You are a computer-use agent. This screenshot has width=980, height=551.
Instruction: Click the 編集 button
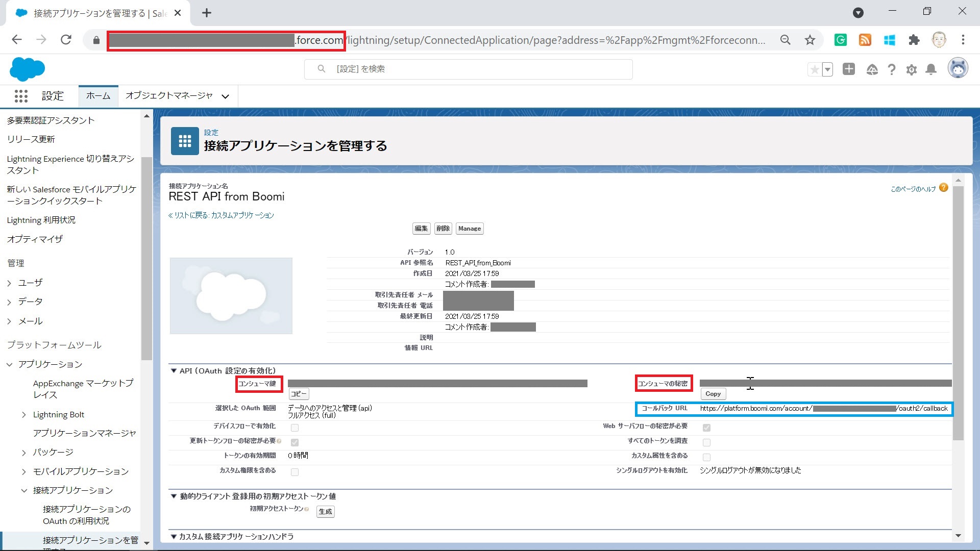pos(421,229)
